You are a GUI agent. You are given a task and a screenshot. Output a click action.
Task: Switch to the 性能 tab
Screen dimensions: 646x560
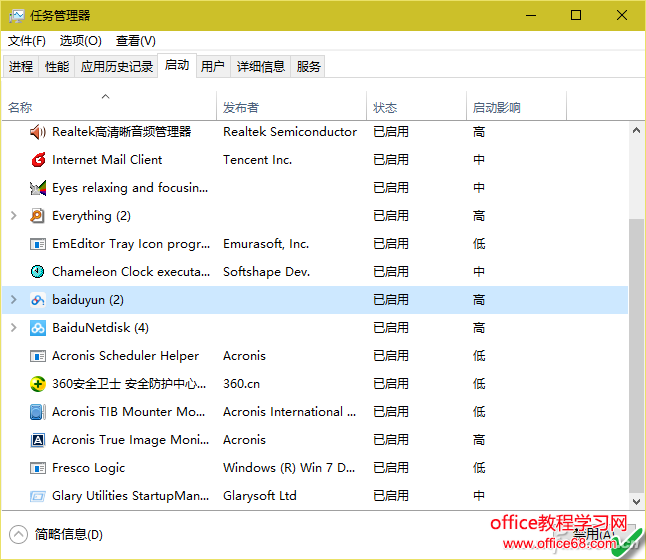coord(57,67)
